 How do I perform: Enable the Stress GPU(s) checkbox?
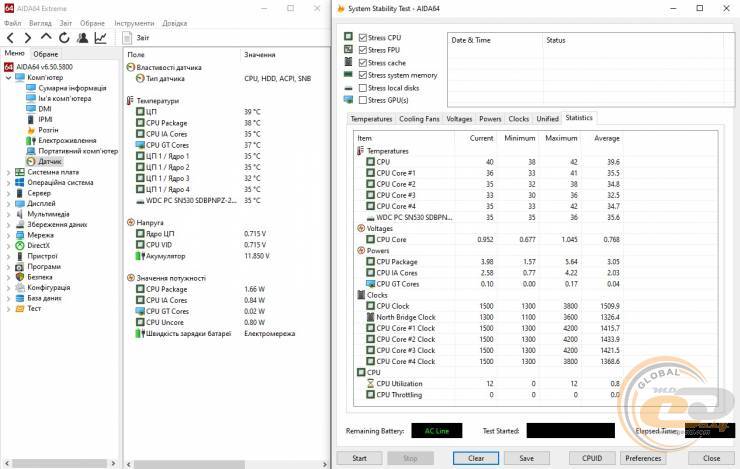362,100
